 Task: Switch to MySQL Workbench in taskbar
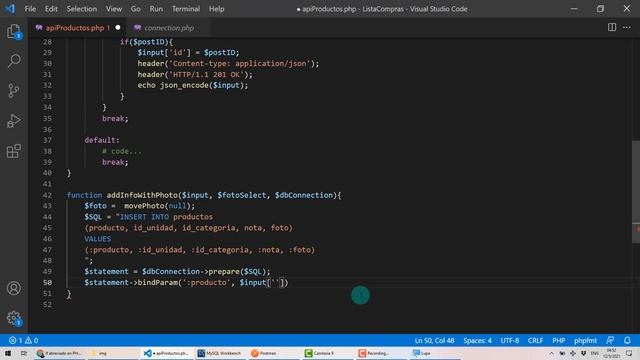click(x=219, y=353)
